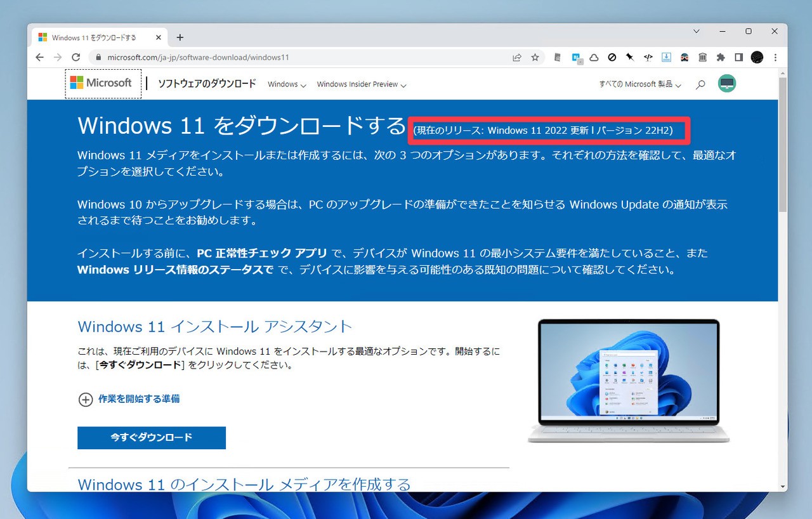Search Microsoft.com with the magnifier icon

pos(700,84)
